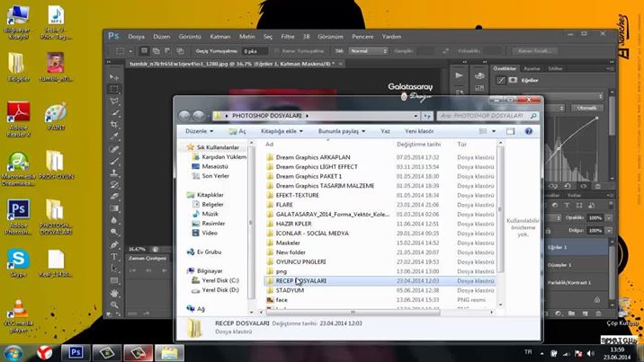The image size is (644, 362).
Task: Open the Filtre menu
Action: (x=288, y=37)
